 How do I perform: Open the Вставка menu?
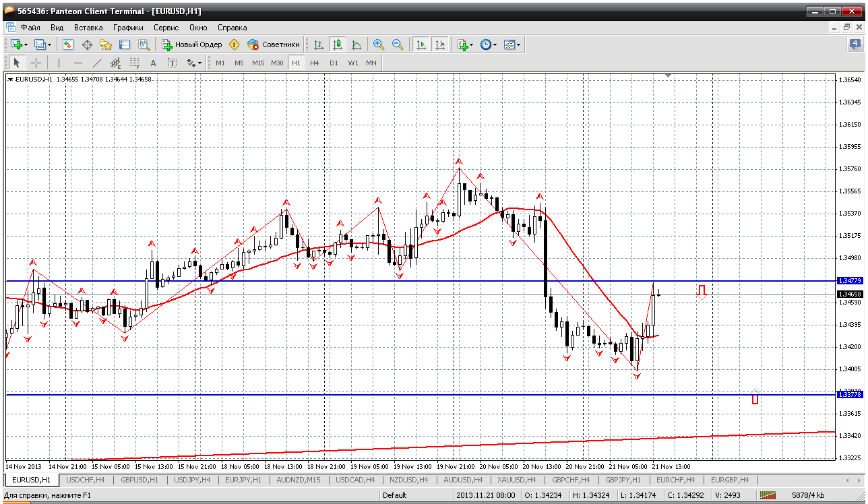tap(88, 28)
